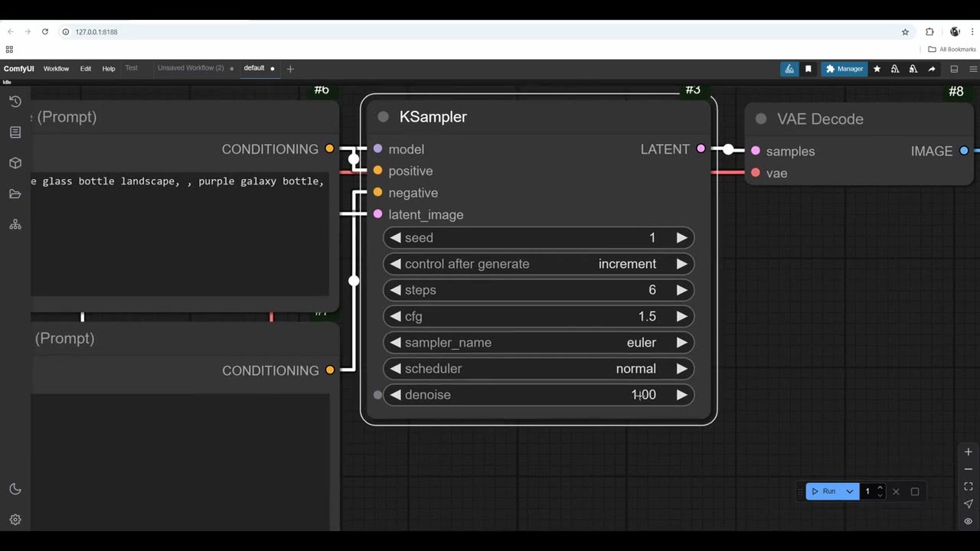
Task: Click the star icon next to Manager
Action: [x=877, y=69]
